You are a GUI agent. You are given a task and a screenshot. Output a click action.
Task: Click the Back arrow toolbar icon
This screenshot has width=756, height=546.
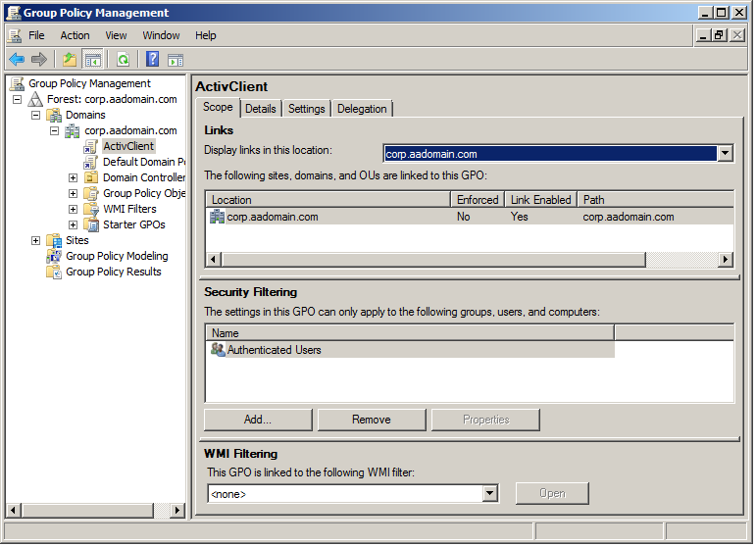click(17, 59)
